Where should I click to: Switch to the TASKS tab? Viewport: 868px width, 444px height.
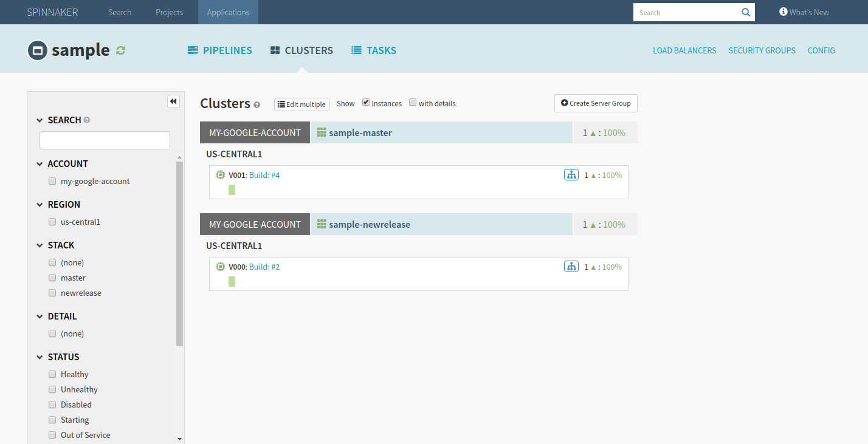click(x=374, y=50)
